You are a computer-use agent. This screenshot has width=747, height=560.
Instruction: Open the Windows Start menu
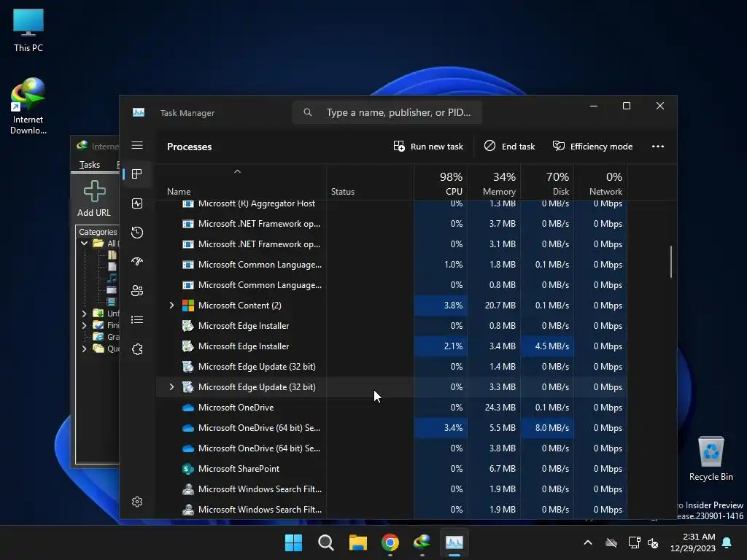(293, 542)
